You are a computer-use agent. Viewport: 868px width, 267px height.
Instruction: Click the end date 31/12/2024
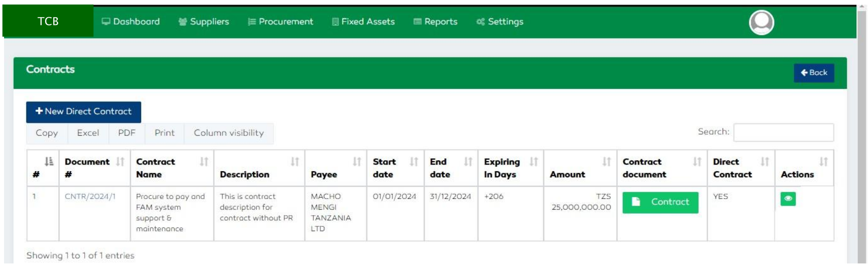click(450, 196)
